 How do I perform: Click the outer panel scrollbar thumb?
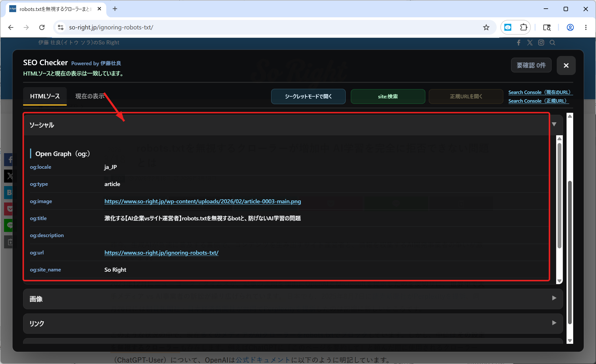pos(570,252)
